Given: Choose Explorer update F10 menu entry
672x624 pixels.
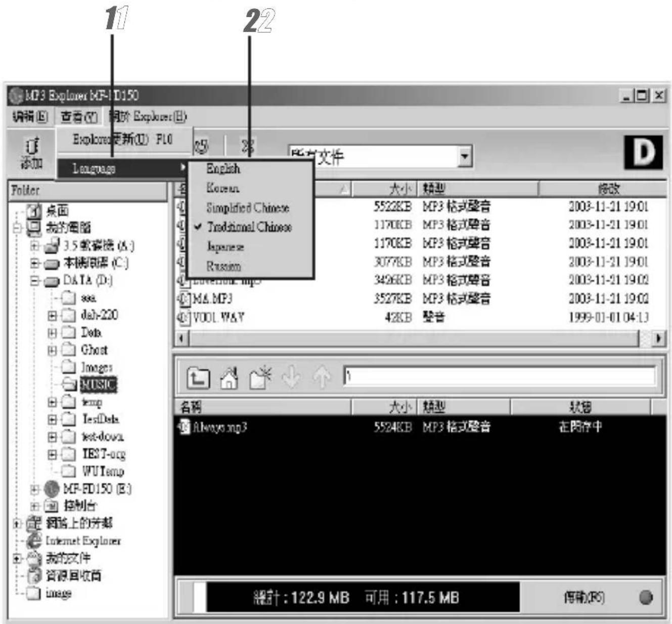Looking at the screenshot, I should (x=123, y=139).
